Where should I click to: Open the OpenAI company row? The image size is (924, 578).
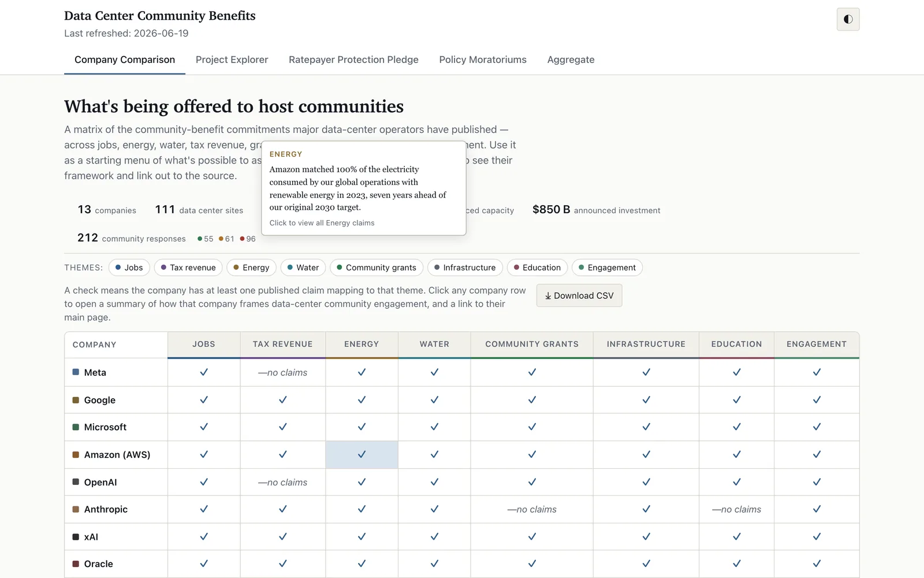(462, 482)
